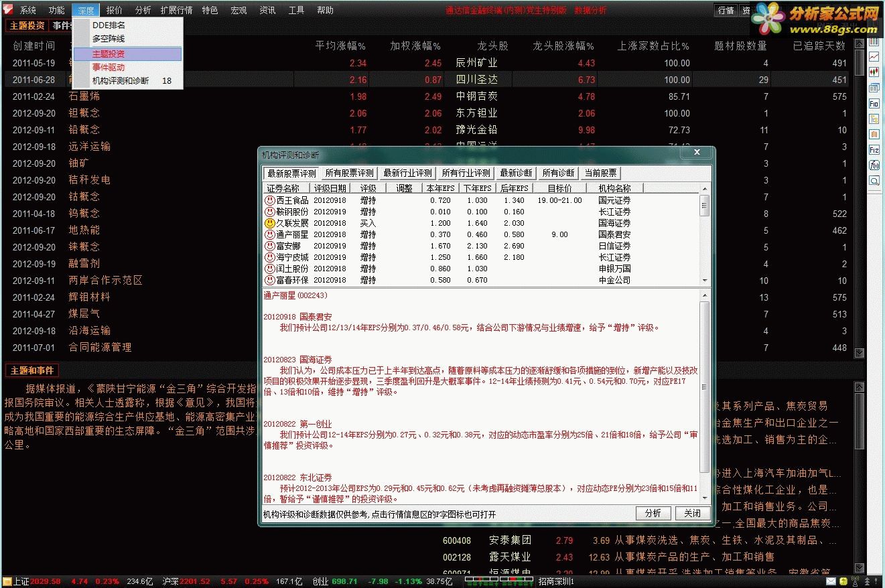Screen dimensions: 885x588
Task: Sort by 平均涨幅% column header
Action: [x=340, y=46]
